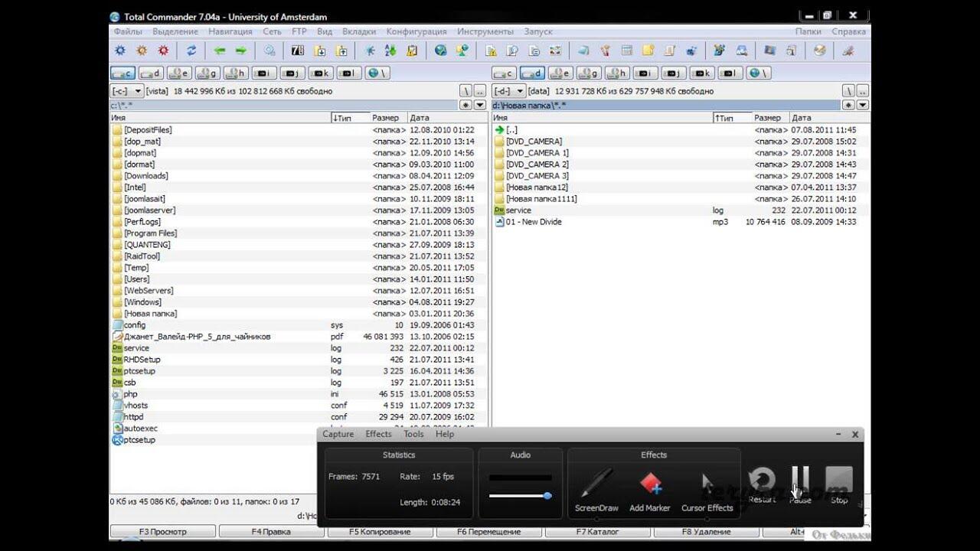Open the [-d-] drive dropdown in right panel
This screenshot has height=551, width=980.
508,91
